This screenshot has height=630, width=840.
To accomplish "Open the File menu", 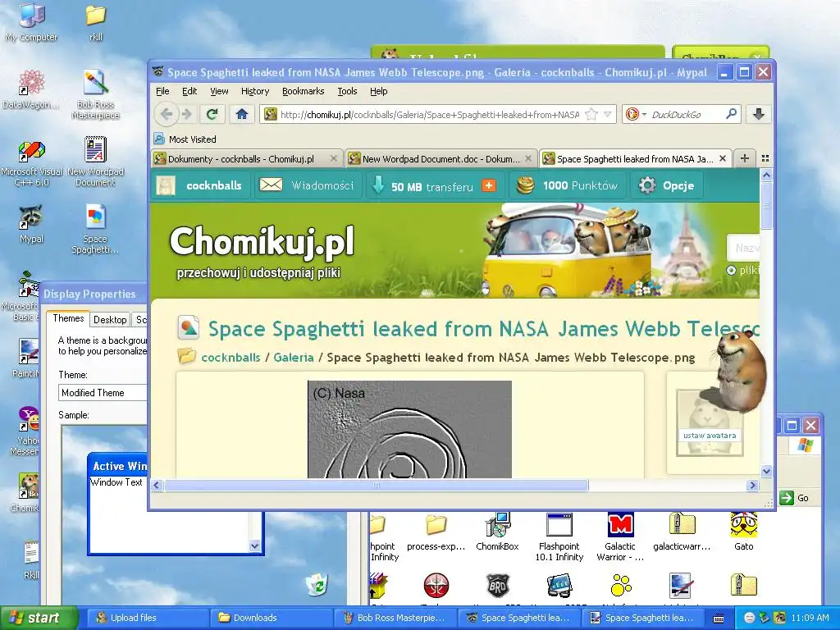I will (162, 91).
